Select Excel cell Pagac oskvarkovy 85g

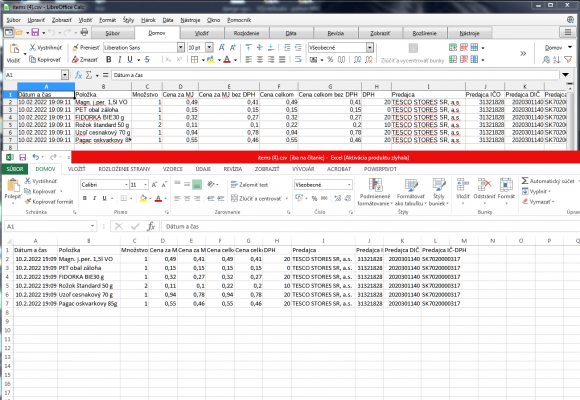(88, 303)
